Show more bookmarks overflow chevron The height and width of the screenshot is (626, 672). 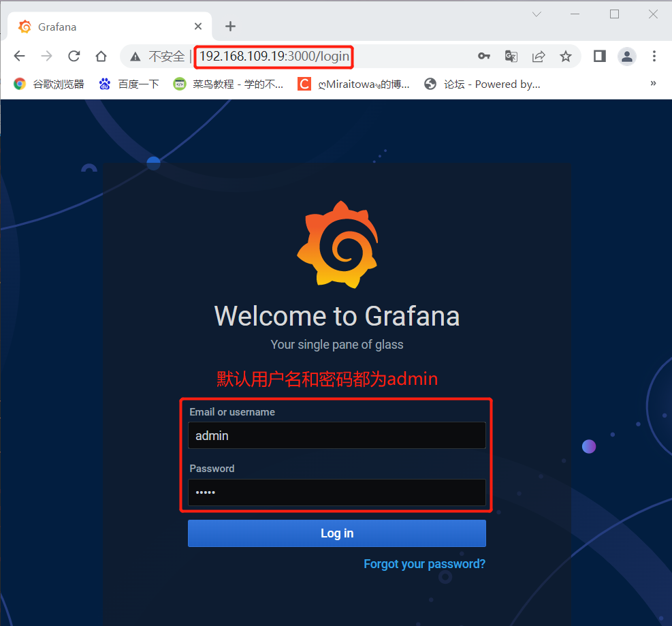tap(653, 84)
